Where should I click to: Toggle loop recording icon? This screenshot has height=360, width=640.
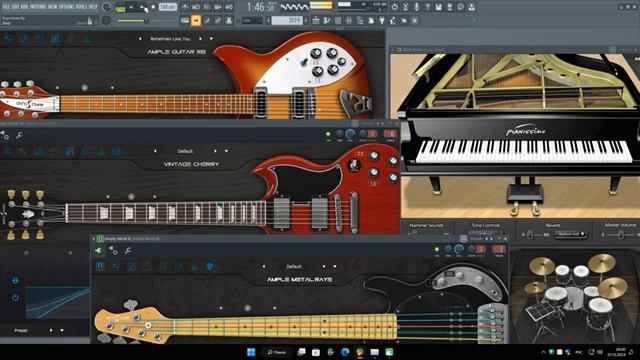pyautogui.click(x=229, y=7)
